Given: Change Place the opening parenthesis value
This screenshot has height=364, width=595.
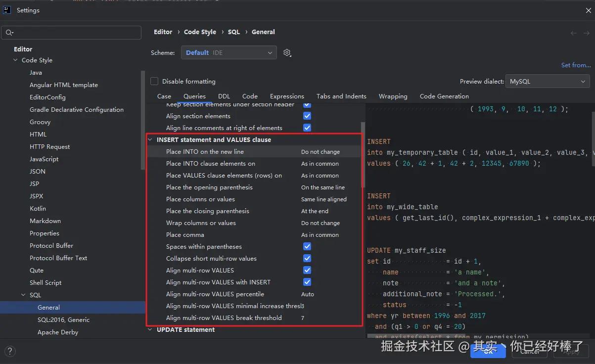Looking at the screenshot, I should [323, 187].
